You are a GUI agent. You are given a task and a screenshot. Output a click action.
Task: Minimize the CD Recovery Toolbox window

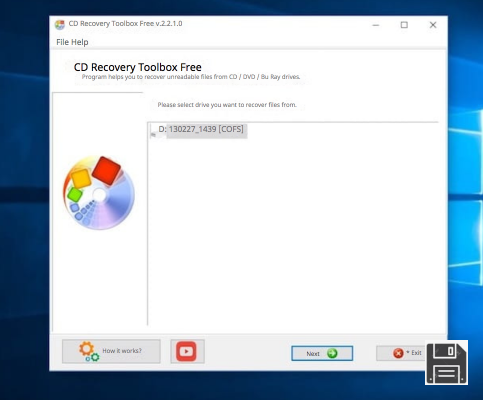[376, 25]
